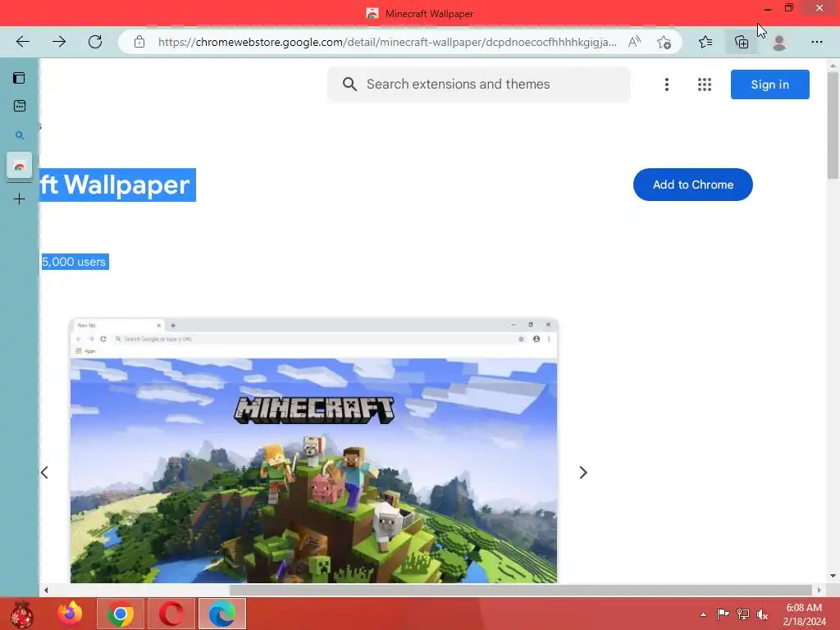View site information lock icon

click(139, 42)
